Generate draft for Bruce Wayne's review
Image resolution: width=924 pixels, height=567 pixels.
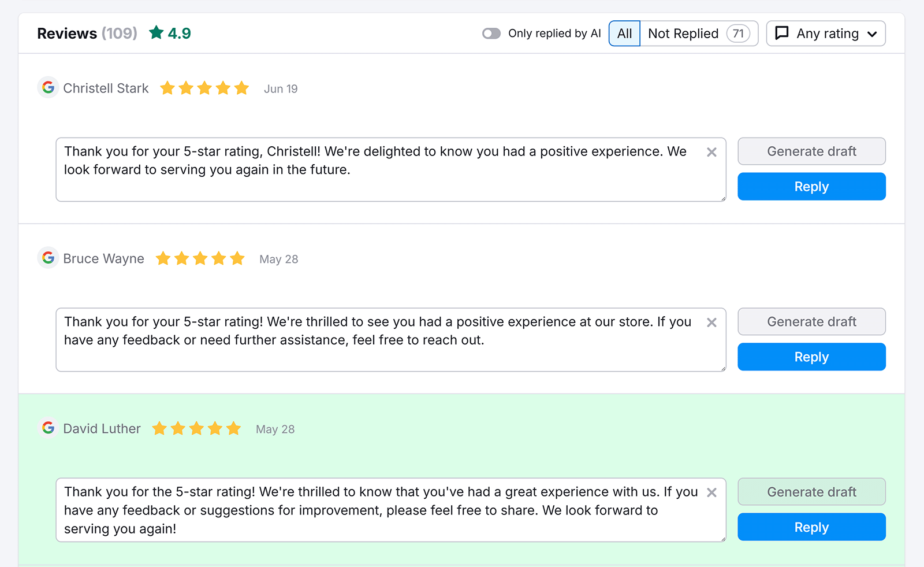click(811, 321)
